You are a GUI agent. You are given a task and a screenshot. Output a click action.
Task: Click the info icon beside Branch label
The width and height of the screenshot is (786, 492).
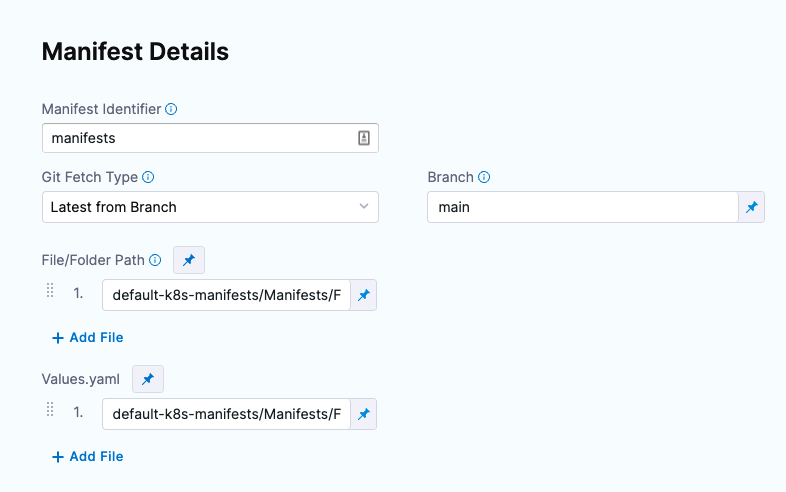coord(484,177)
